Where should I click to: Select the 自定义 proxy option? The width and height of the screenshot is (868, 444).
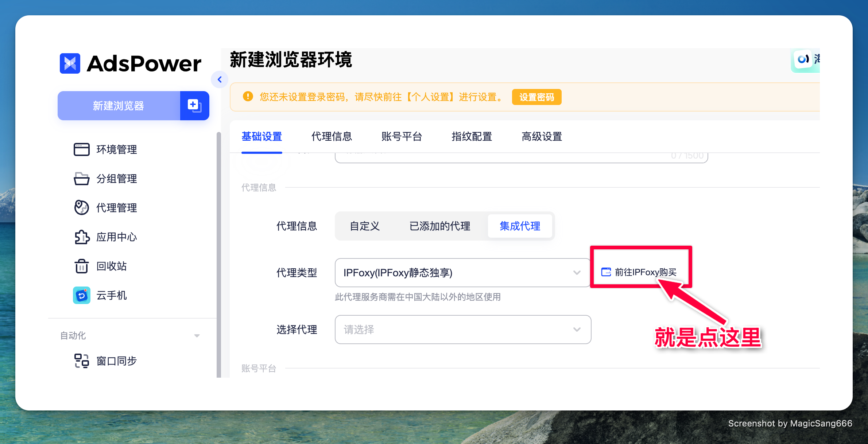click(364, 226)
